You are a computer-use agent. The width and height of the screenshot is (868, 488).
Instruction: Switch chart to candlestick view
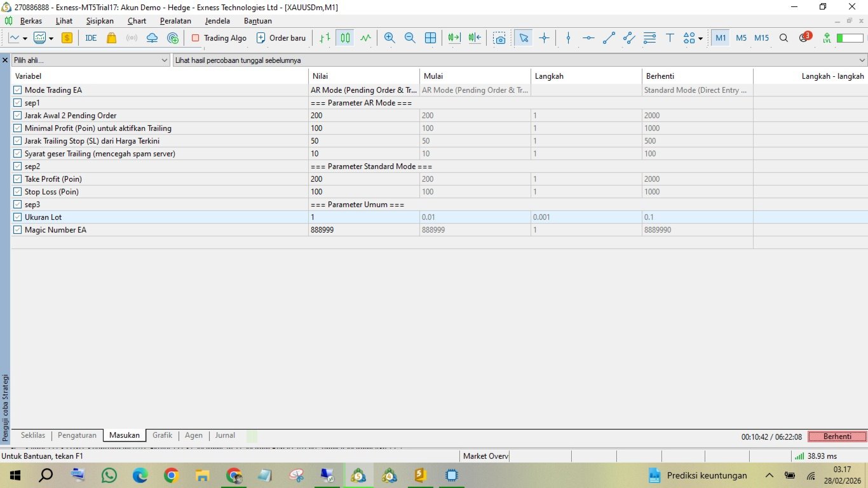click(x=345, y=38)
